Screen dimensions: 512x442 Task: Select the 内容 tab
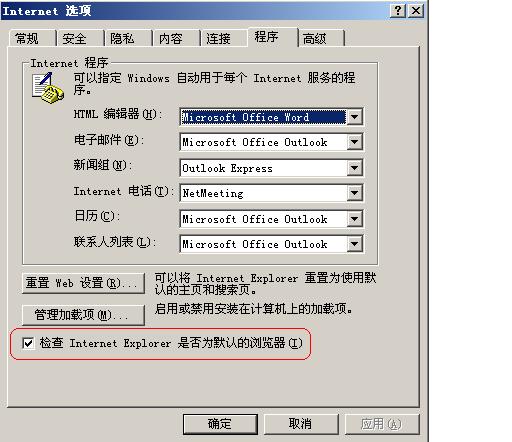click(x=176, y=38)
